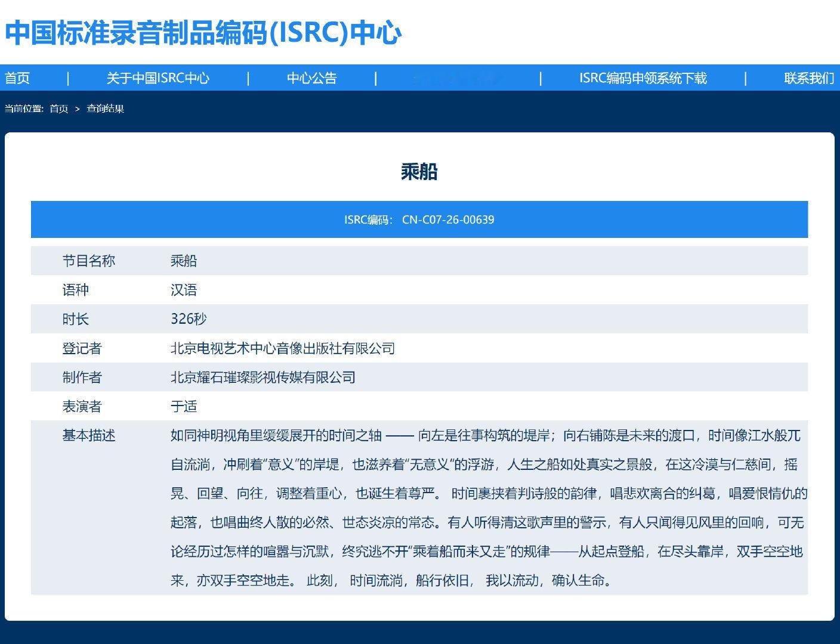
Task: Click the 制作者 row label
Action: [x=82, y=377]
